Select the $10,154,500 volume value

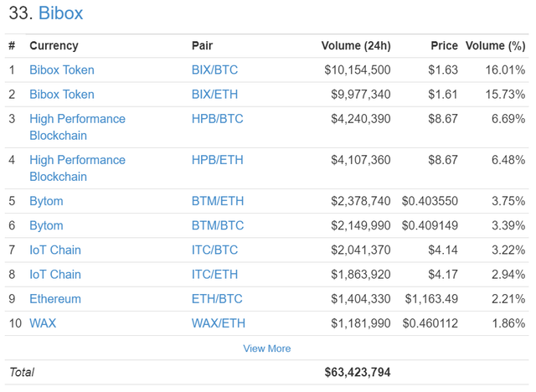[358, 70]
